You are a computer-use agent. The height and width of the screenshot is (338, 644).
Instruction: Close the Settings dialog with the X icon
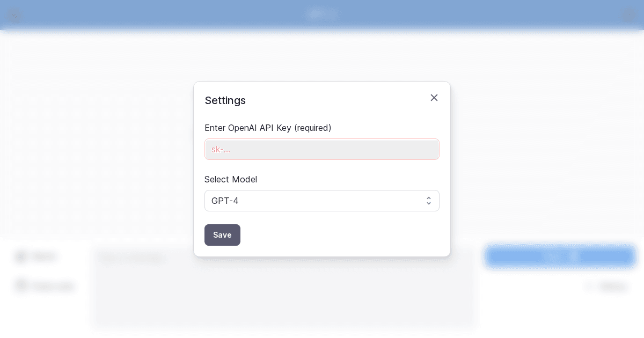click(434, 98)
